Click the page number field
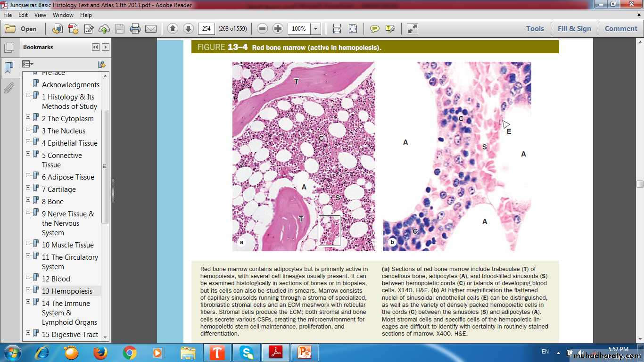 point(206,29)
